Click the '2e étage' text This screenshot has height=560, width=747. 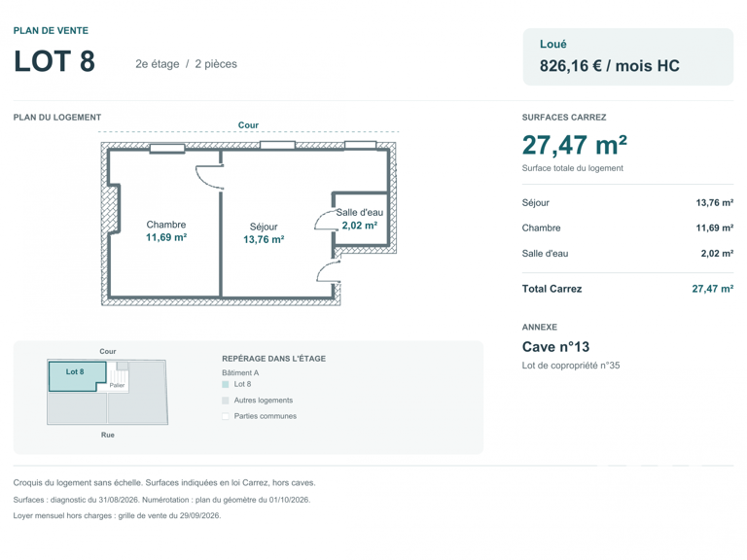[158, 64]
